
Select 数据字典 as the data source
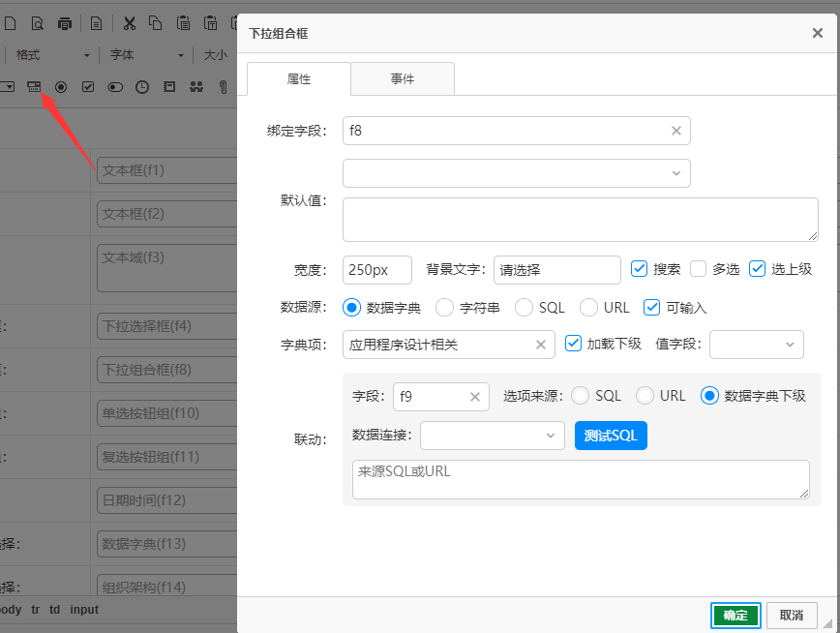351,308
